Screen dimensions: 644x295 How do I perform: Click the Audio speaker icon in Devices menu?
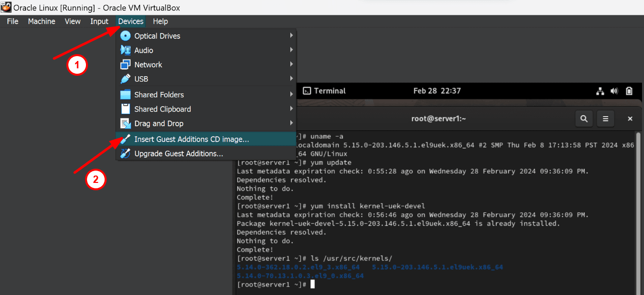click(126, 50)
